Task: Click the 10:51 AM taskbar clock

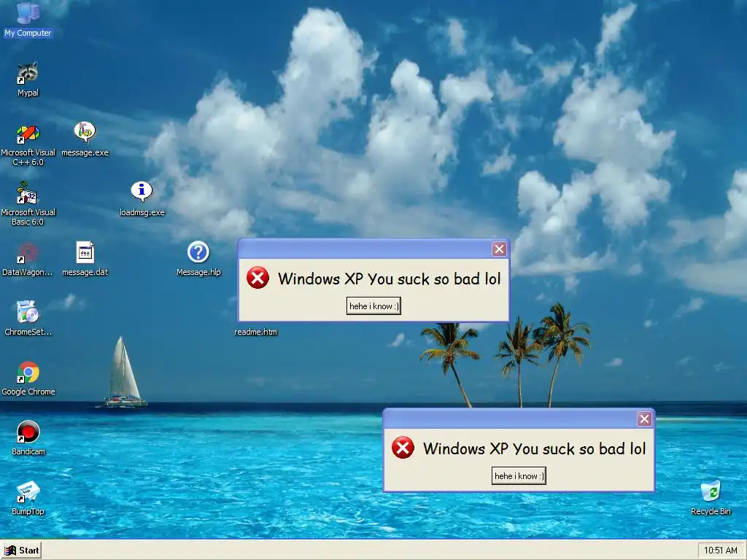Action: click(720, 551)
